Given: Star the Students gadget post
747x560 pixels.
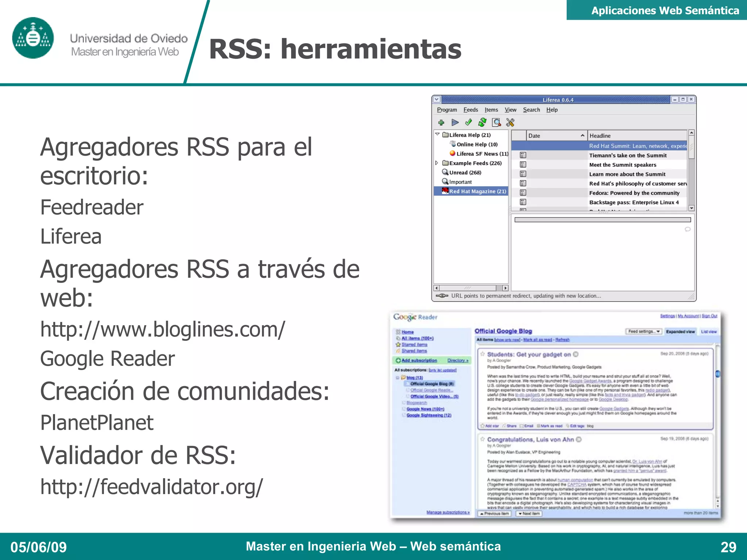Looking at the screenshot, I should pyautogui.click(x=483, y=354).
